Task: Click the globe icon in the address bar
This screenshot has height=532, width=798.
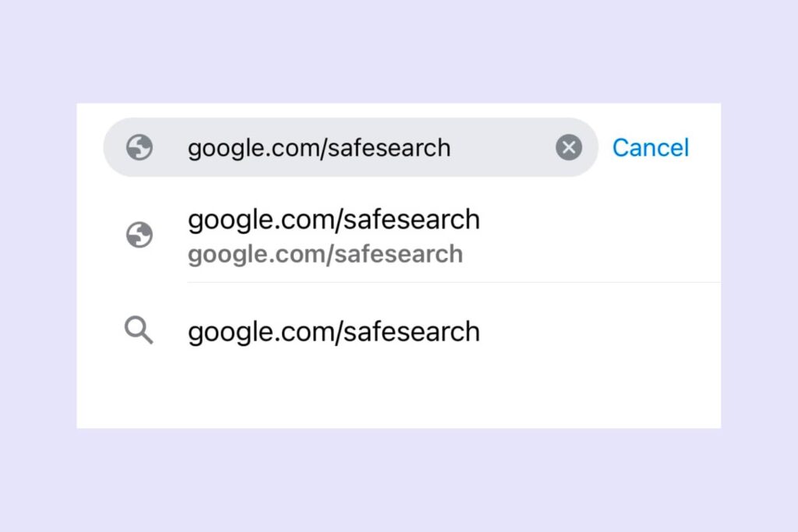Action: click(139, 148)
